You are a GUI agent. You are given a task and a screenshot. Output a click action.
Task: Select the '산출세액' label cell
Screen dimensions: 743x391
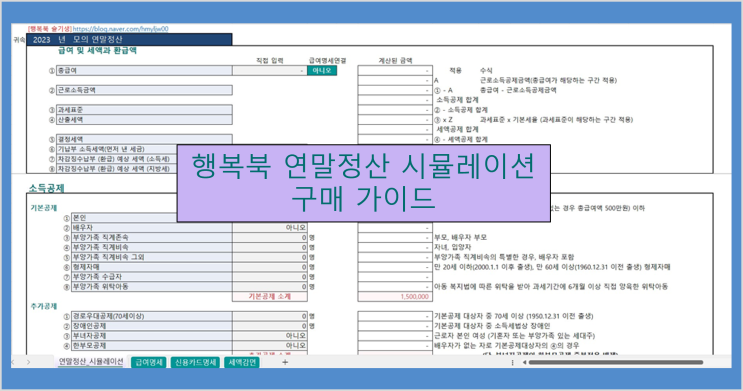click(144, 119)
